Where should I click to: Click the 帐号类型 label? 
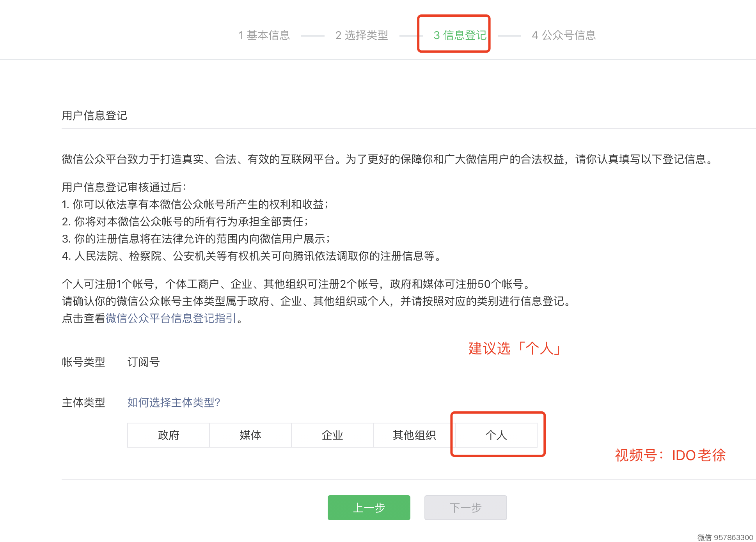click(x=83, y=362)
